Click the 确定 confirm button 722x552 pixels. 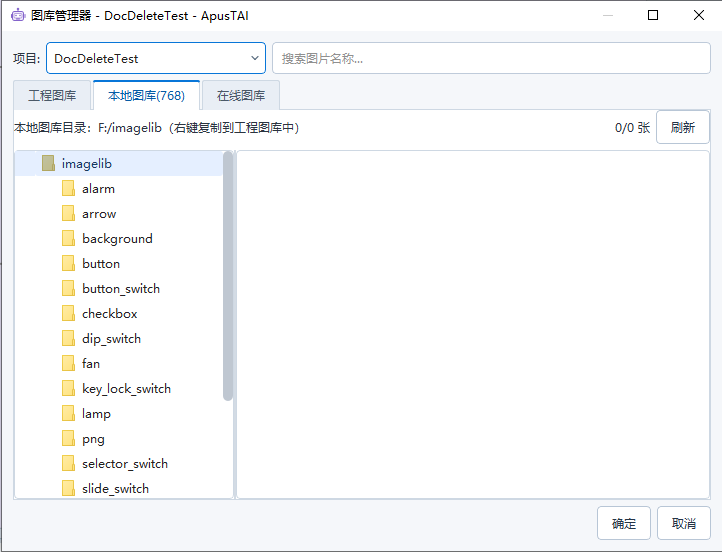(x=623, y=523)
